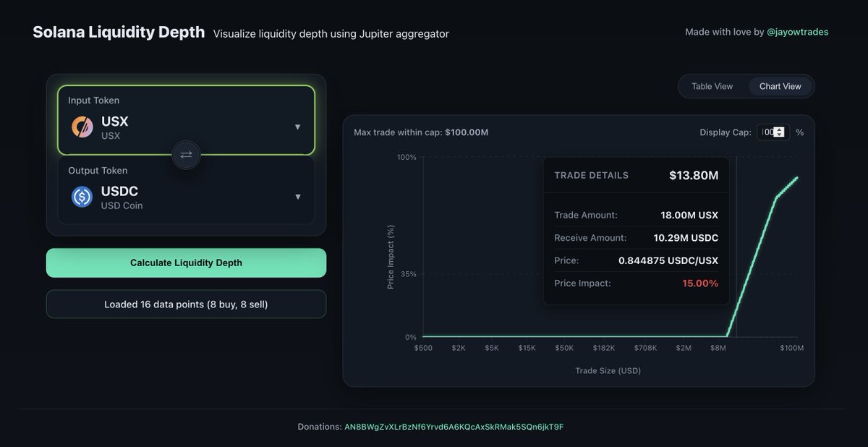Click the 'Price Impact (%)' axis title
868x447 pixels.
pyautogui.click(x=391, y=257)
